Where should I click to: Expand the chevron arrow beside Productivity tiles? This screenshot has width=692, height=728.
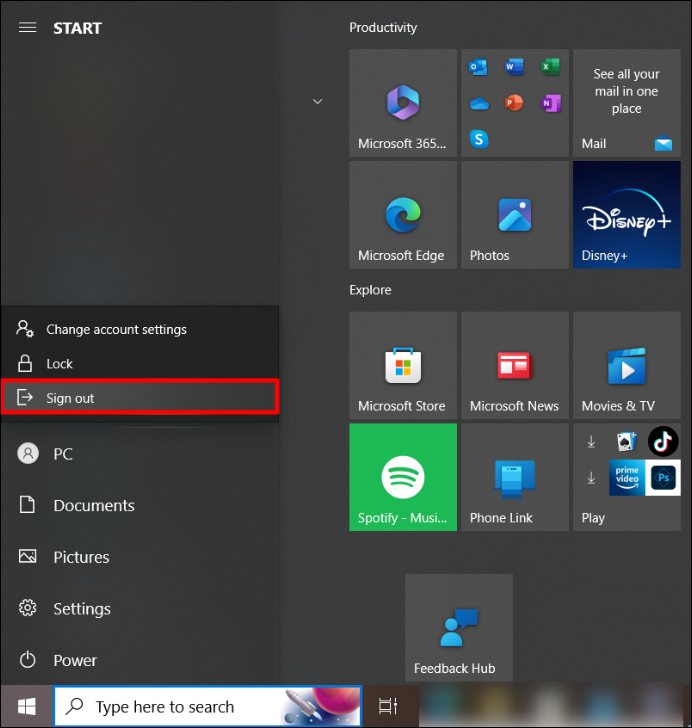[x=317, y=101]
